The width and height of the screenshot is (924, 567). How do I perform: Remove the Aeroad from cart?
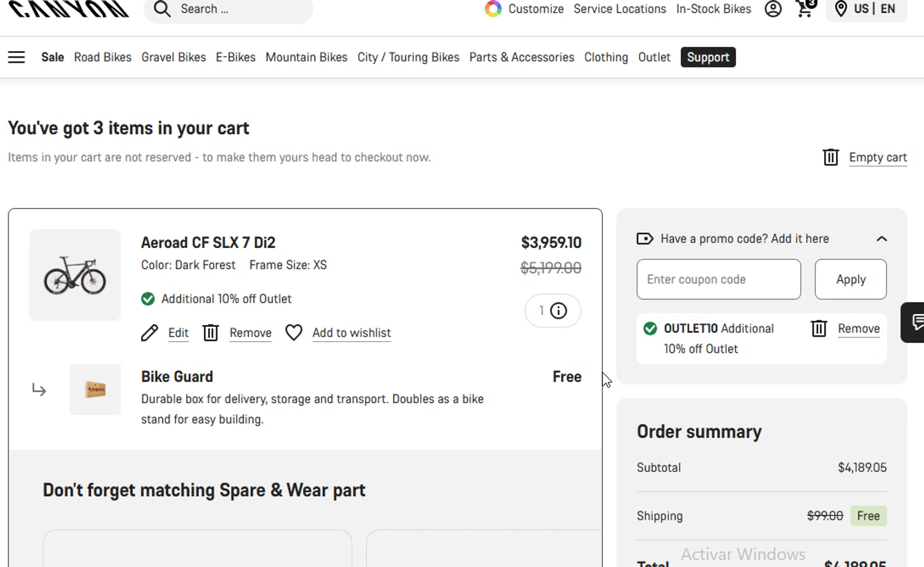[250, 333]
